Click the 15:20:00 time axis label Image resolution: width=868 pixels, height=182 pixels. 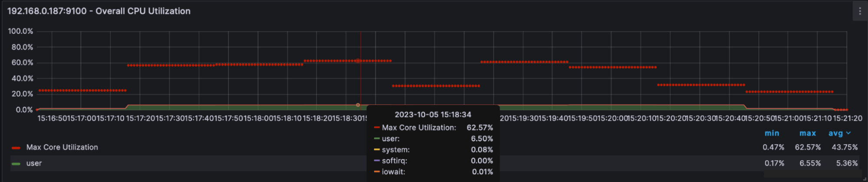pos(611,118)
